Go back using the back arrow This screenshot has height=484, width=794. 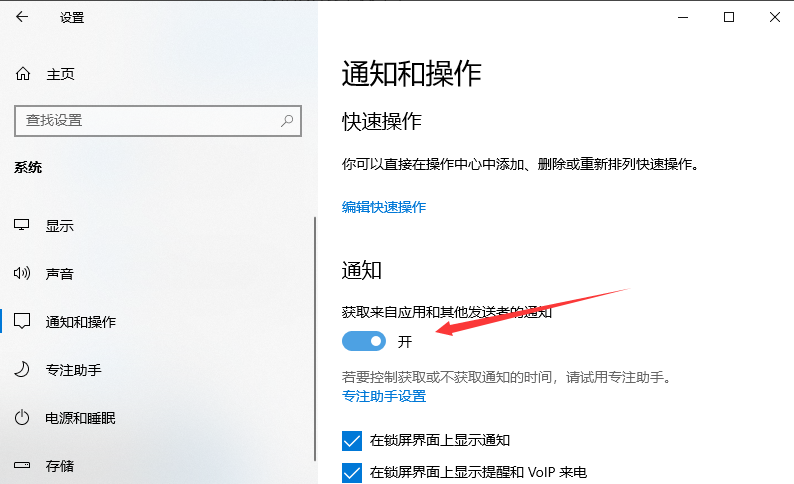[x=22, y=17]
